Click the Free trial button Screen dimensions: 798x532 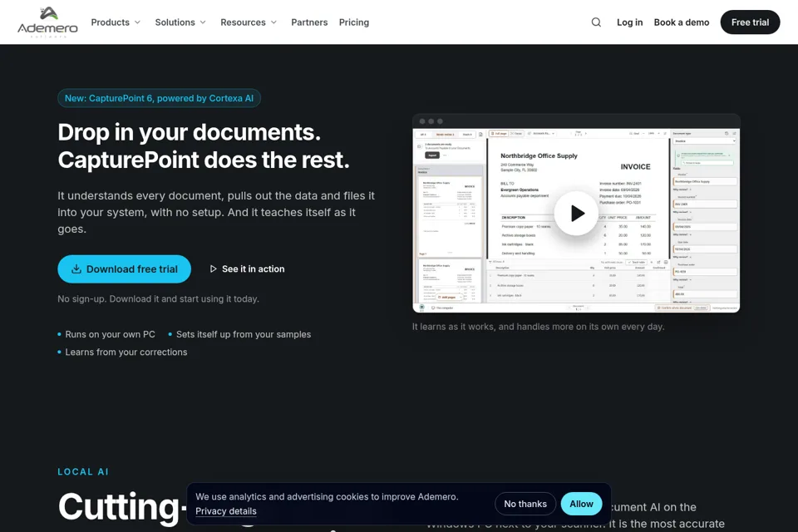[x=750, y=22]
